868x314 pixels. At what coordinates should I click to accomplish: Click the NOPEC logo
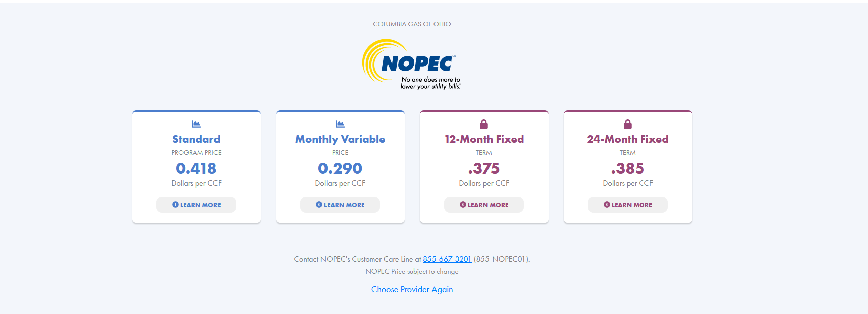pyautogui.click(x=412, y=65)
